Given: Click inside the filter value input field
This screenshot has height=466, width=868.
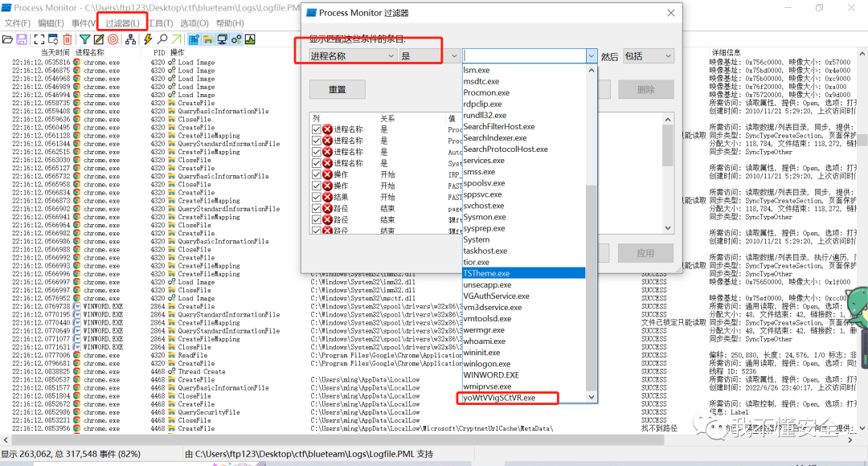Looking at the screenshot, I should coord(524,56).
